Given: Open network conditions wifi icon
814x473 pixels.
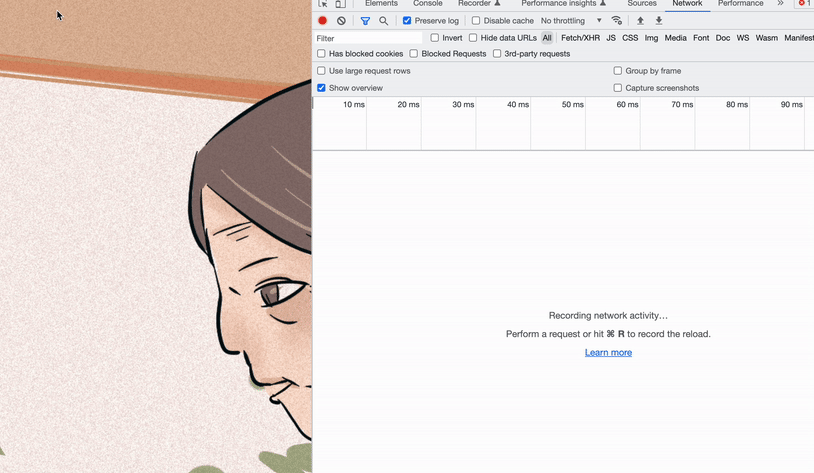Looking at the screenshot, I should coord(617,21).
